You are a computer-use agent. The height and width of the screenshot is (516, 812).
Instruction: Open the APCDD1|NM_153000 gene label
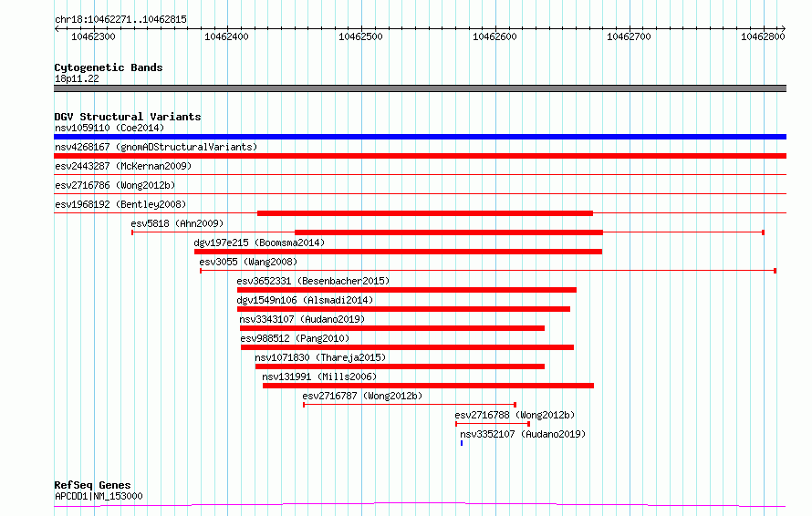pos(99,496)
